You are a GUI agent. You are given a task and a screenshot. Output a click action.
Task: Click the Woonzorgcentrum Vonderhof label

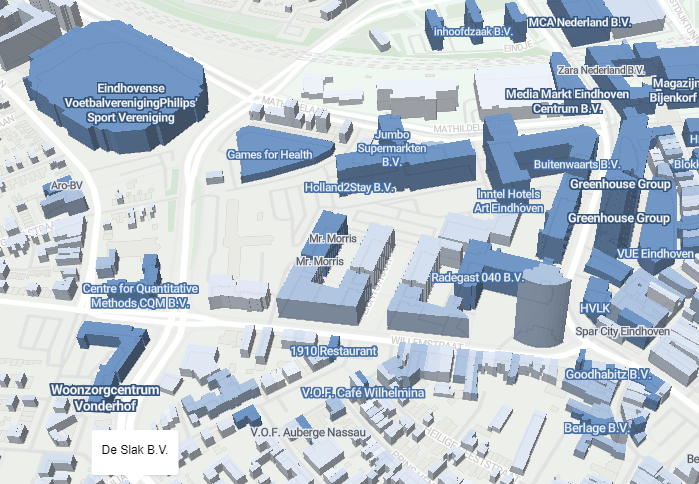click(x=105, y=398)
